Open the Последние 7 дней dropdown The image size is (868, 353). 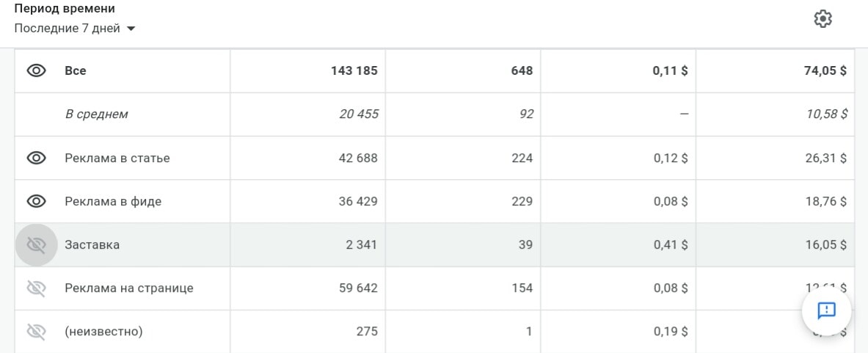point(75,28)
